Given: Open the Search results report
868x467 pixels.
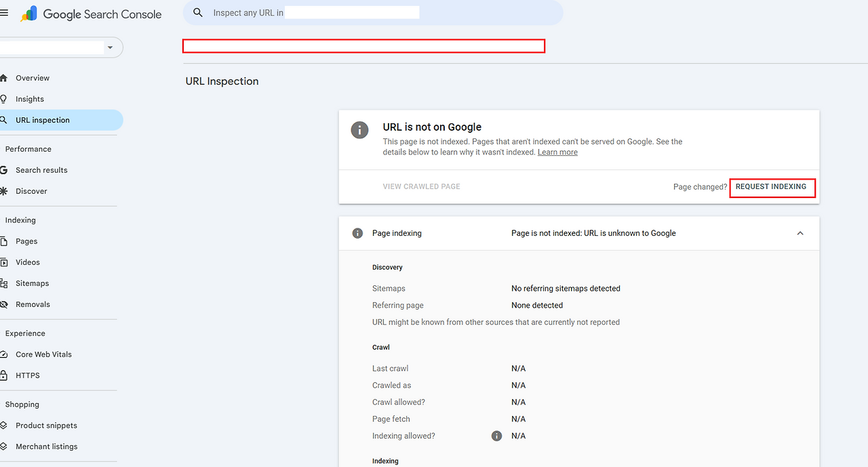Looking at the screenshot, I should click(x=41, y=170).
